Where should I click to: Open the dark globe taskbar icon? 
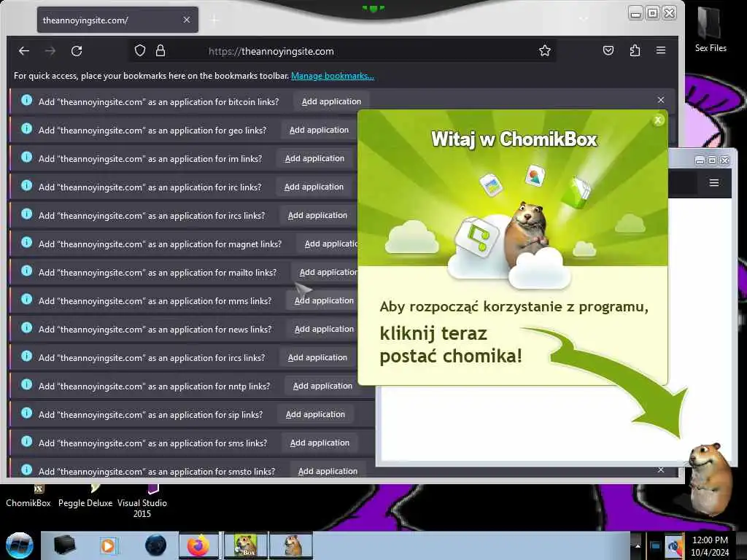point(156,545)
